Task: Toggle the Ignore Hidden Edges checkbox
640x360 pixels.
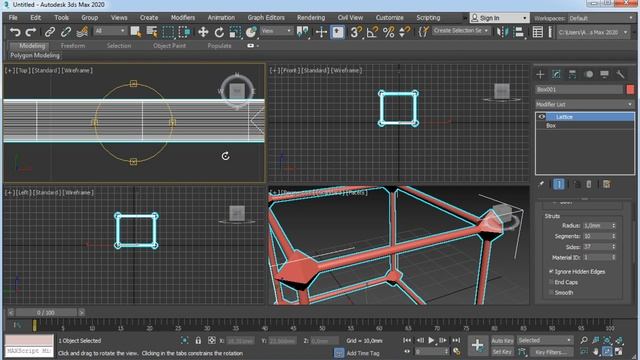Action: point(551,271)
